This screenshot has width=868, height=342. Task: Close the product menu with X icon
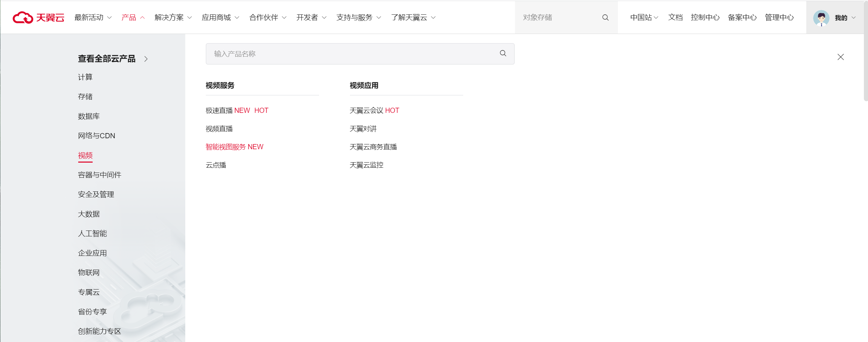click(x=841, y=57)
